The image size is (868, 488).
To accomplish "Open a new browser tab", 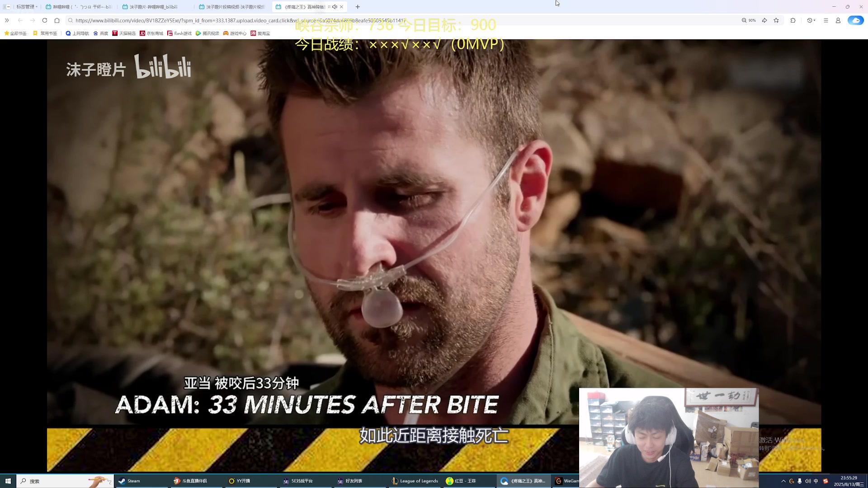I will [358, 7].
